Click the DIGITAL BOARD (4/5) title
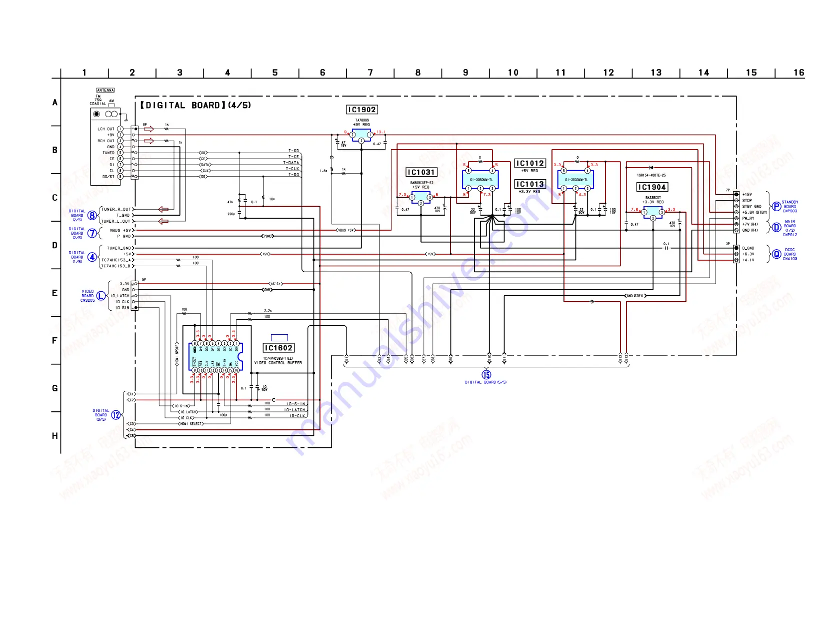 click(195, 105)
